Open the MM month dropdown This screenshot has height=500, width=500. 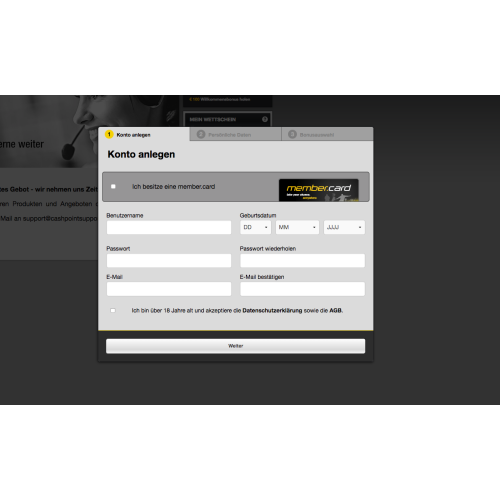(x=297, y=227)
